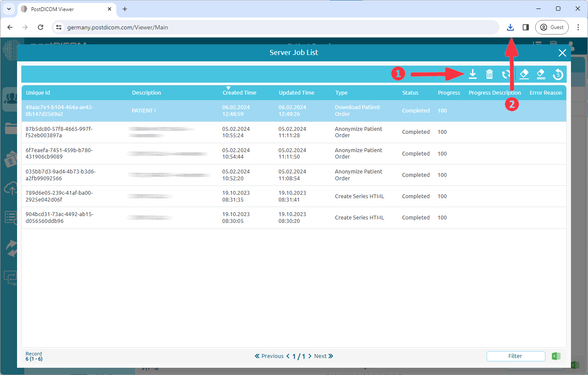Open the browser side panel
The image size is (588, 375).
[526, 27]
